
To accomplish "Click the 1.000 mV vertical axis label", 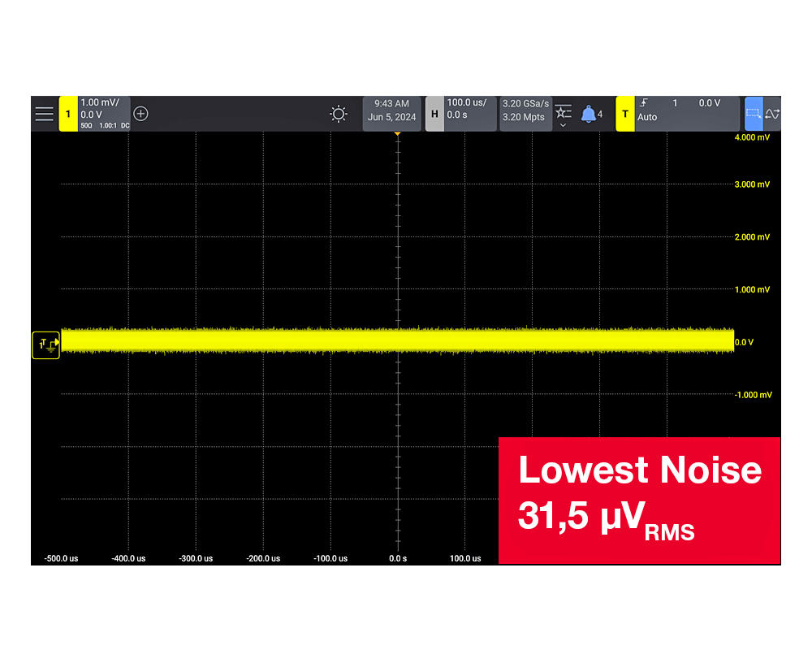I will 752,290.
